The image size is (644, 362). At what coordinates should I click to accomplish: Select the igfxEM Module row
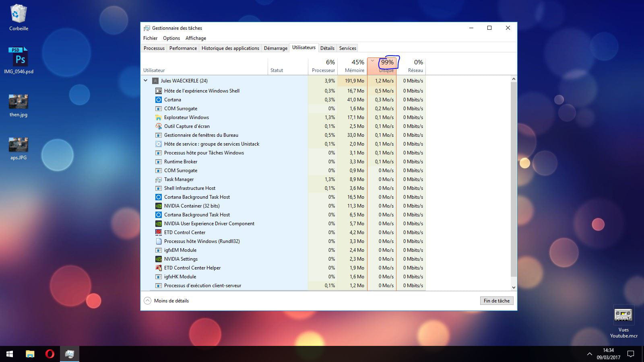(x=283, y=250)
